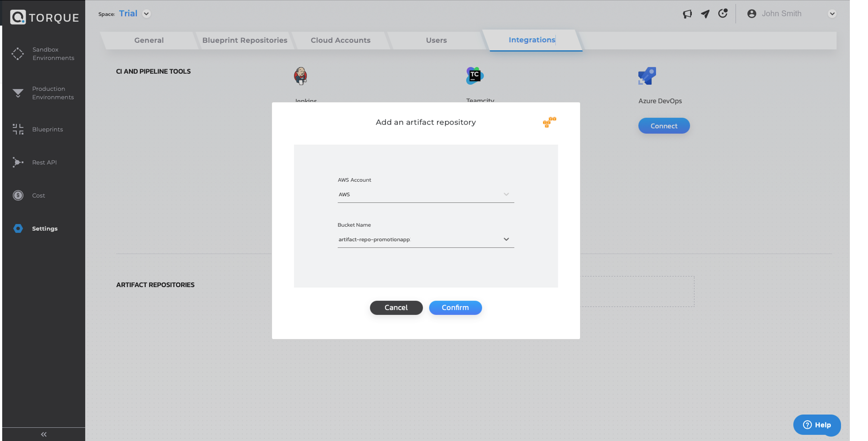Click the TeamCity logo icon
Image resolution: width=868 pixels, height=441 pixels.
474,76
